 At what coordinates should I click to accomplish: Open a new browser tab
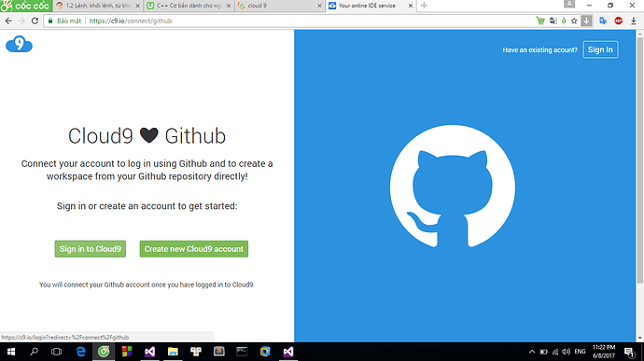point(425,6)
